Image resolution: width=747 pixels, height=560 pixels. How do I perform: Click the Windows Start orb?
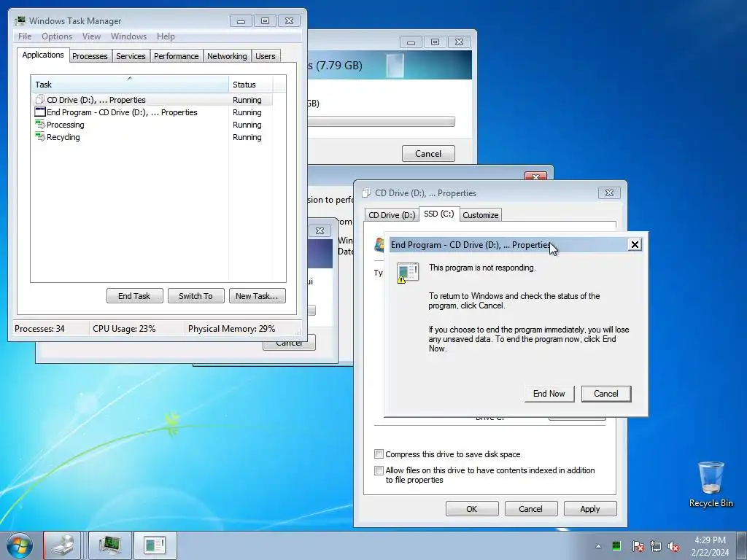(20, 545)
